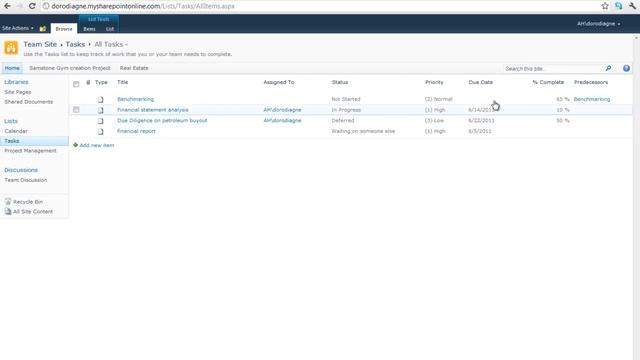Open Team Discussion in sidebar
The image size is (640, 360).
(26, 180)
